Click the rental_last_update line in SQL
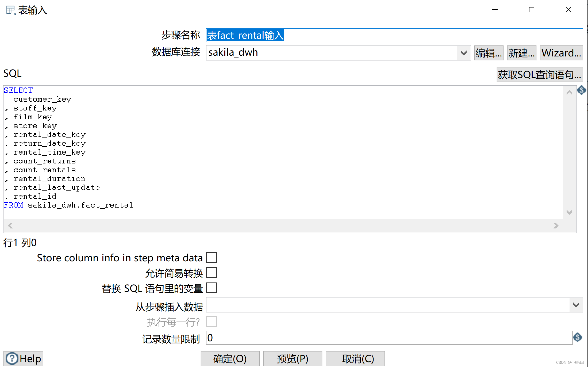The height and width of the screenshot is (367, 588). 52,188
